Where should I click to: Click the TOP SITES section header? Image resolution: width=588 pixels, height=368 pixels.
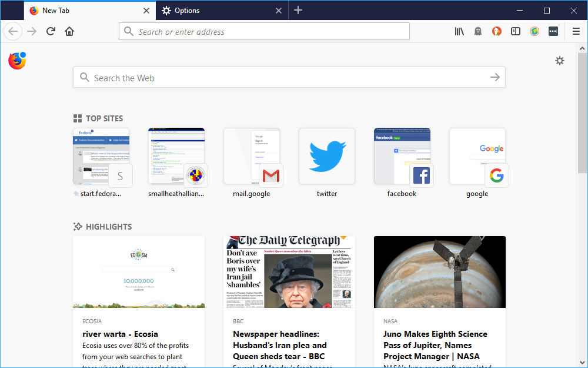(98, 118)
